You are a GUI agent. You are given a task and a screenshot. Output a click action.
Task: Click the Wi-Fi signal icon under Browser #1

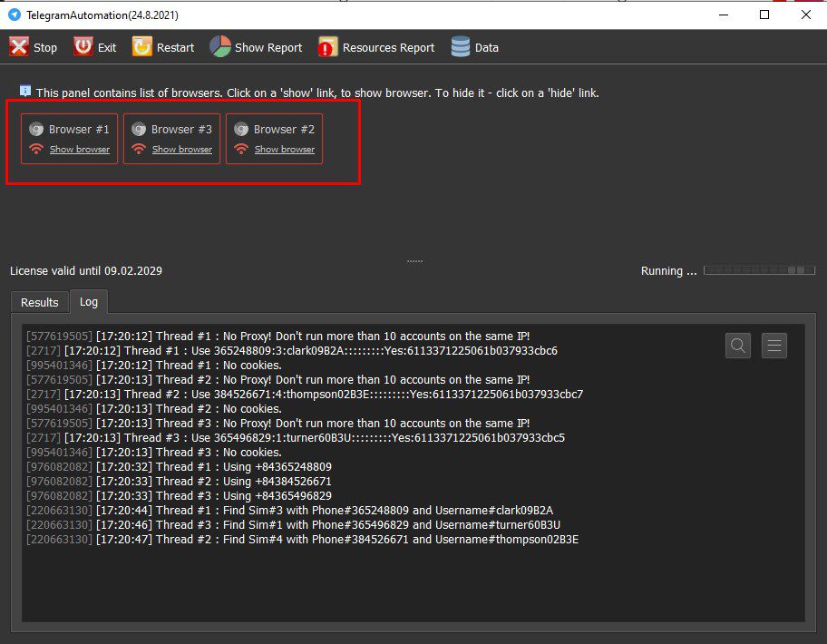tap(36, 150)
